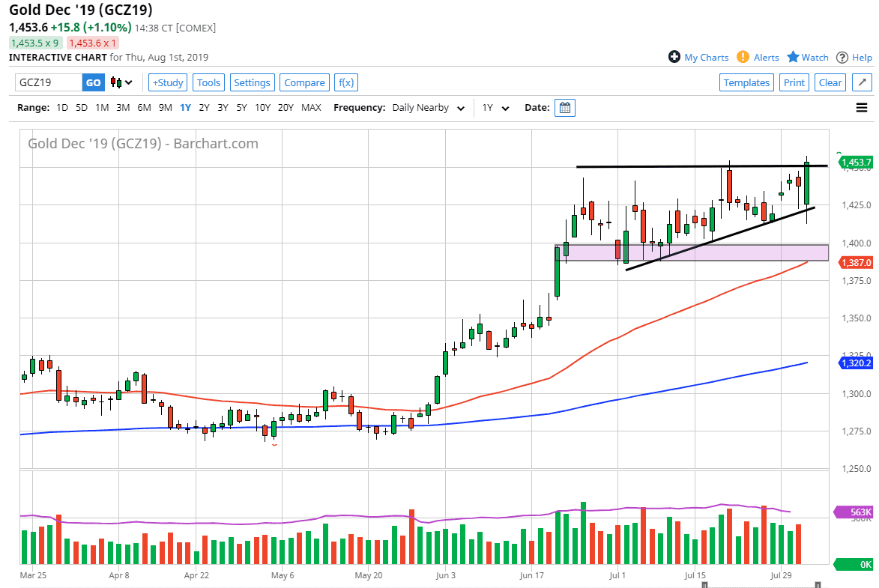Open the Tools menu
Screen dimensions: 879x588
click(x=209, y=82)
